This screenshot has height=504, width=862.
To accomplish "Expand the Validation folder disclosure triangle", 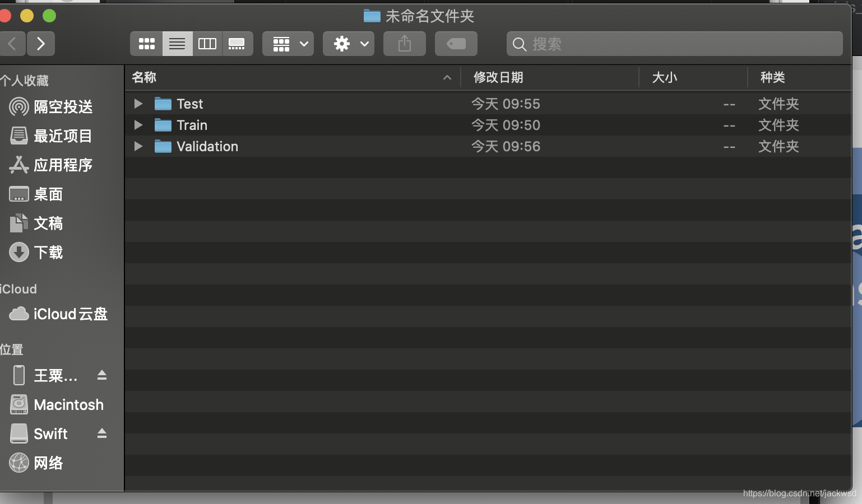I will pos(138,146).
